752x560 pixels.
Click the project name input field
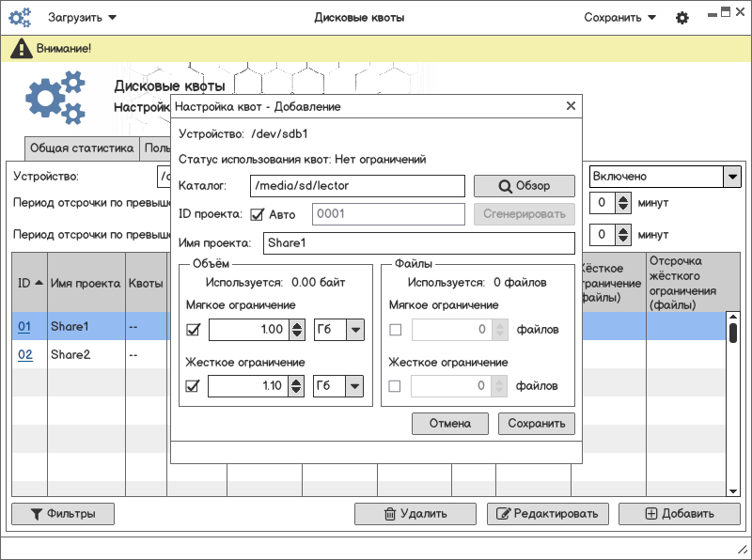click(418, 243)
